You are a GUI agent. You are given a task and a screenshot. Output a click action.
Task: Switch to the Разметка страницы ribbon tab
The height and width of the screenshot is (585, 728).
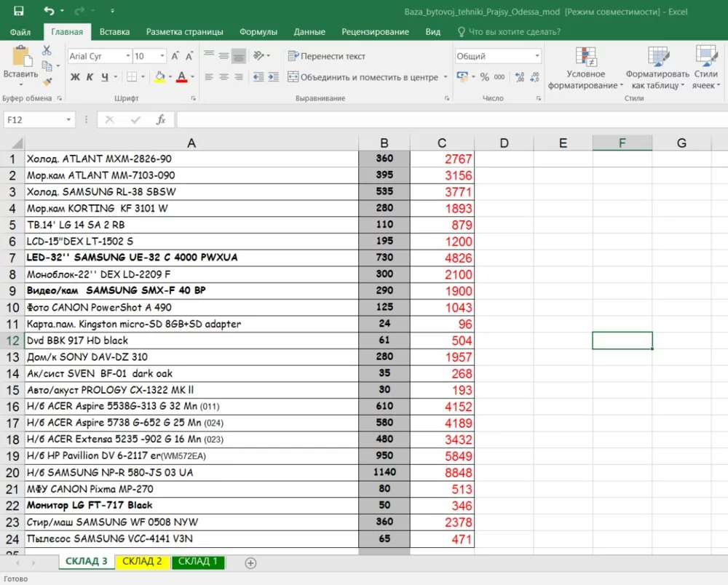click(185, 32)
